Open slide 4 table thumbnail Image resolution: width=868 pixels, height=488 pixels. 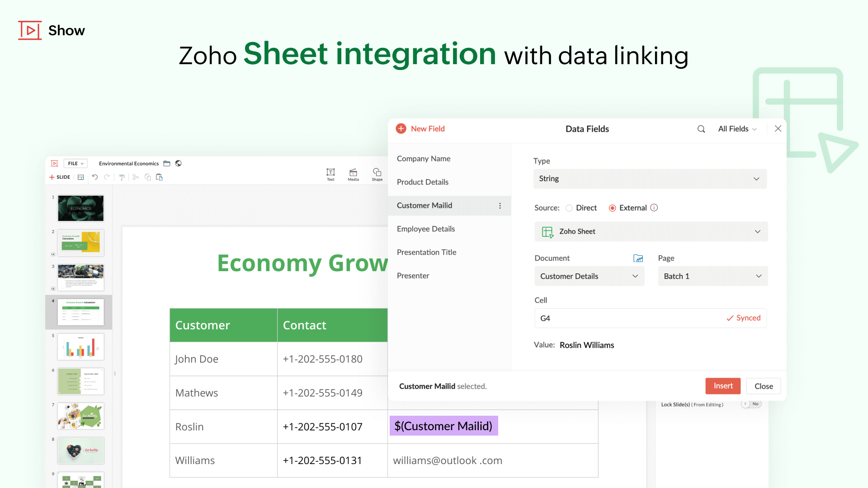[x=81, y=312]
